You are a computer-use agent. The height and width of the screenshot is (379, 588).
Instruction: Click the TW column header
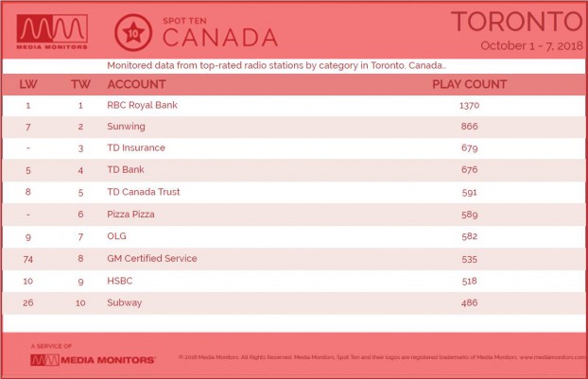[80, 84]
